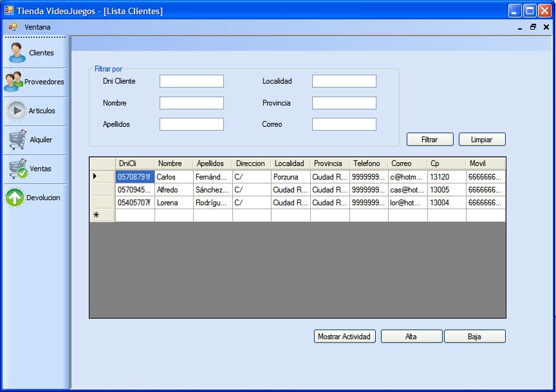Select the DNI cell 05708791f
This screenshot has width=556, height=392.
134,176
